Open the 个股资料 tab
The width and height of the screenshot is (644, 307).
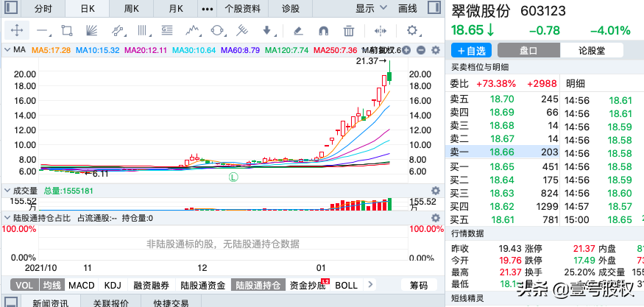click(242, 8)
